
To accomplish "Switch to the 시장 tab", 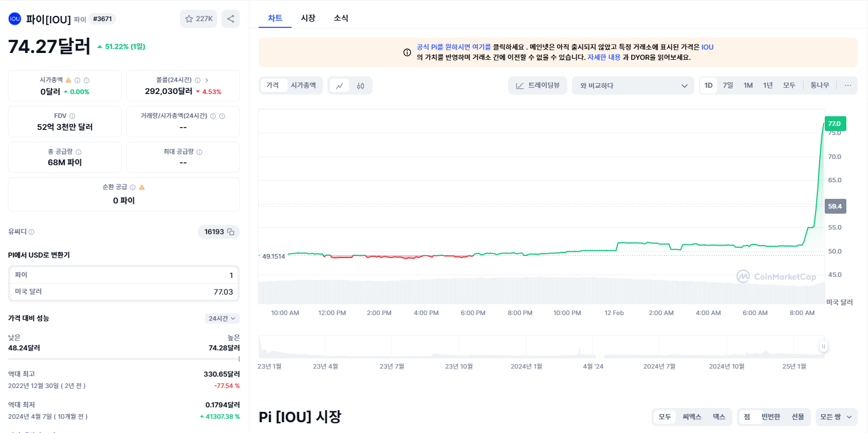I will click(308, 18).
